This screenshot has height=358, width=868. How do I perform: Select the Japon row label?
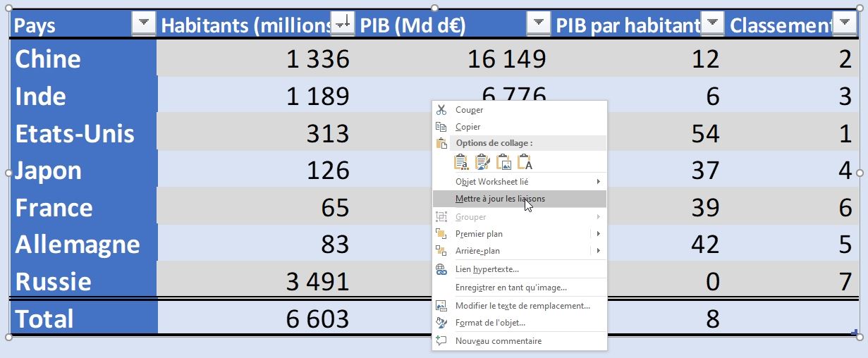(49, 171)
